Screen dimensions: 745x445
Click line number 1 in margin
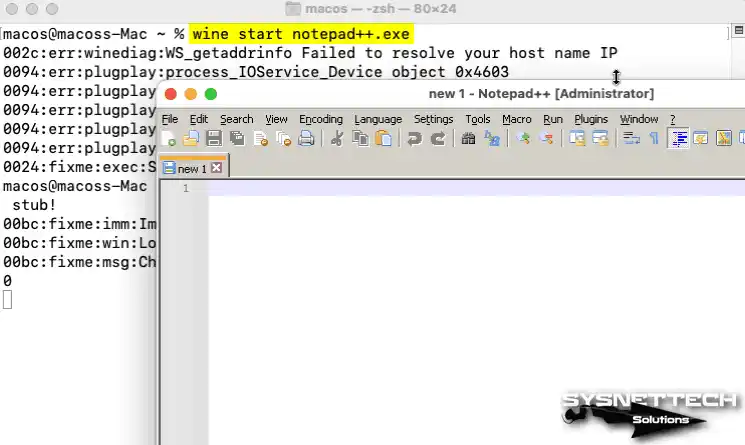coord(186,188)
